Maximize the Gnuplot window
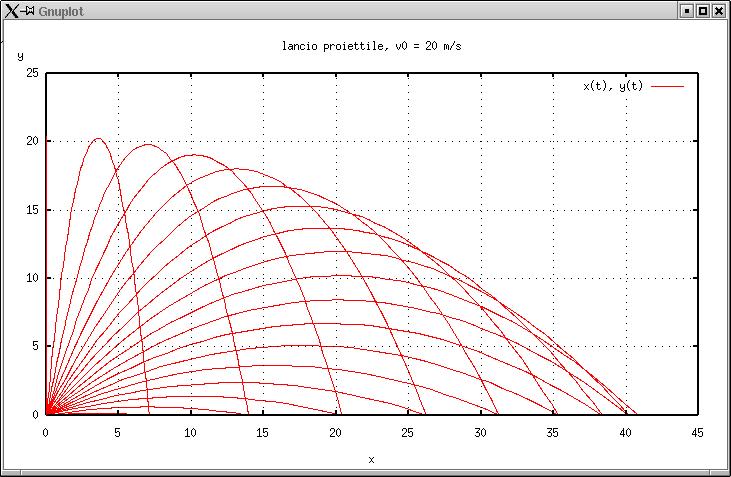The image size is (731, 477). click(703, 10)
